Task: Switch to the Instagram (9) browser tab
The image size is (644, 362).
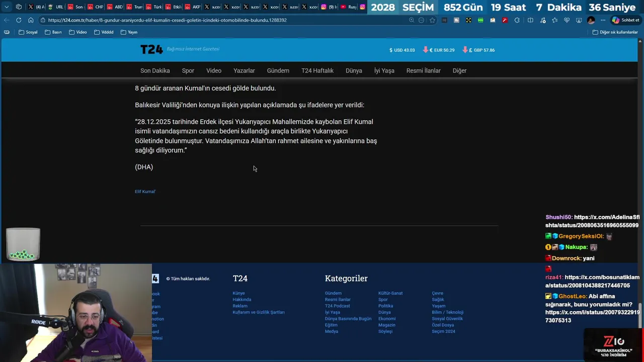Action: [330, 7]
